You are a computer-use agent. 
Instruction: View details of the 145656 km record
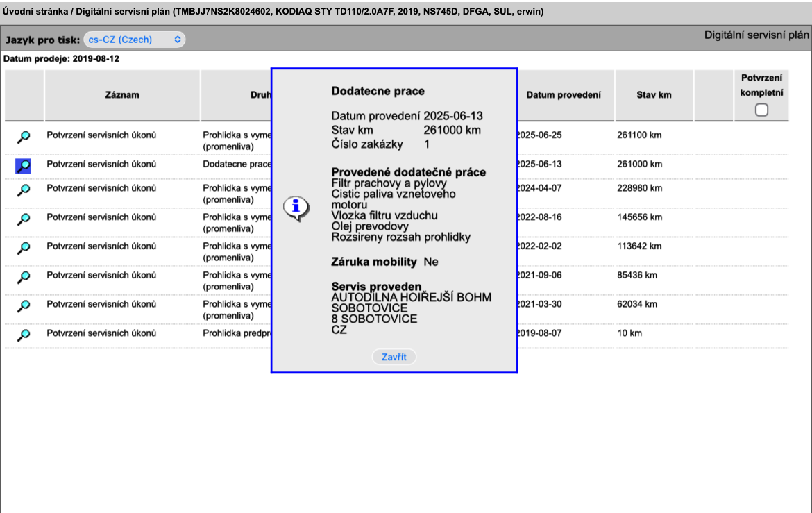click(24, 219)
